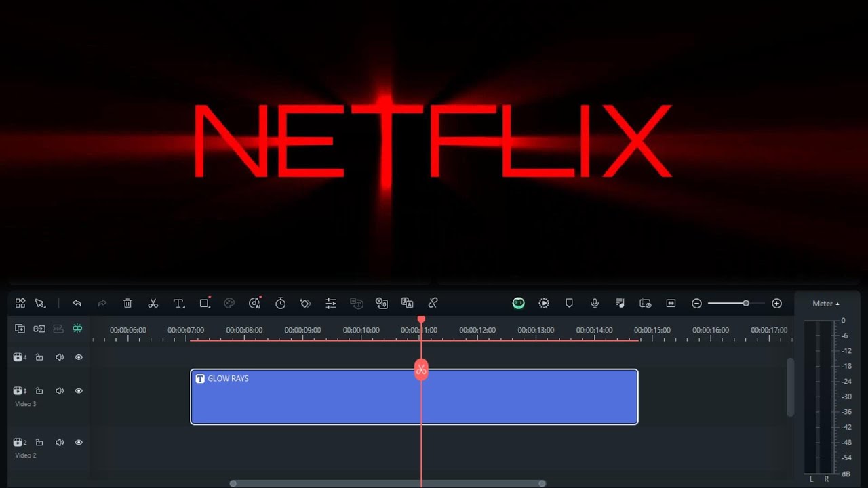Zoom in timeline with plus button

point(777,304)
